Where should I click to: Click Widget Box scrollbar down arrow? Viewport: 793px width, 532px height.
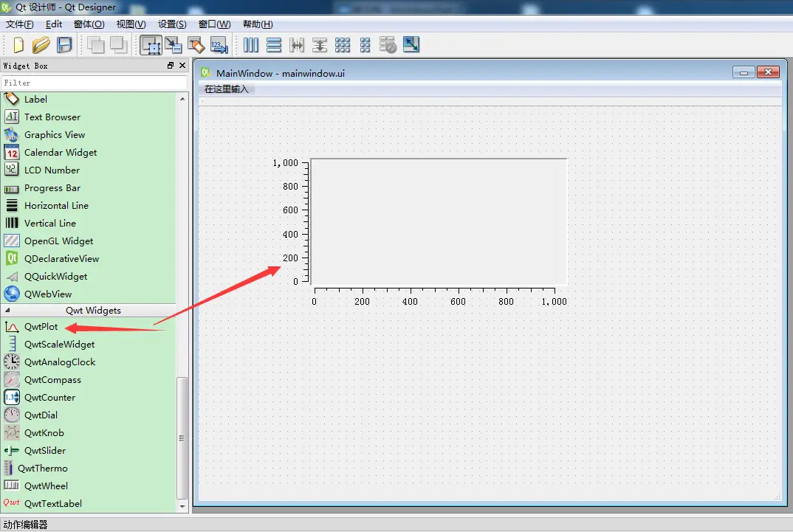coord(182,505)
